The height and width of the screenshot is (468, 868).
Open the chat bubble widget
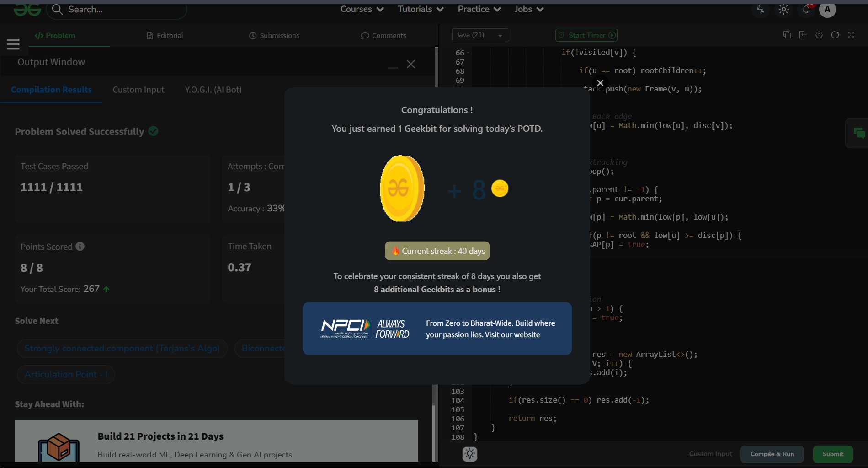859,133
